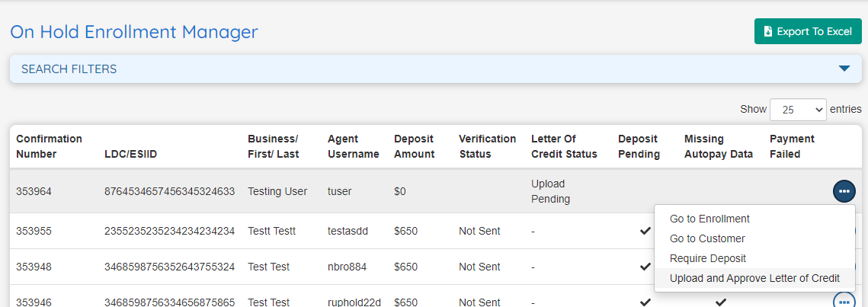
Task: Select confirmation number 353946 cell
Action: point(34,302)
